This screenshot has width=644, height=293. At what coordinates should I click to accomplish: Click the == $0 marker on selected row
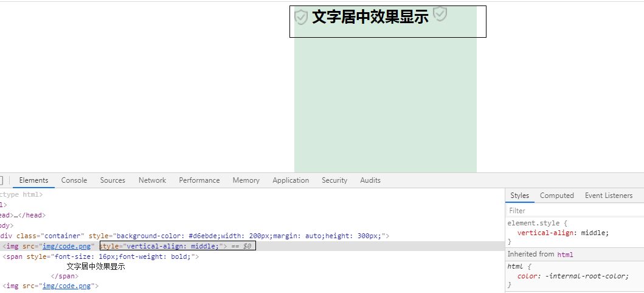(x=241, y=246)
